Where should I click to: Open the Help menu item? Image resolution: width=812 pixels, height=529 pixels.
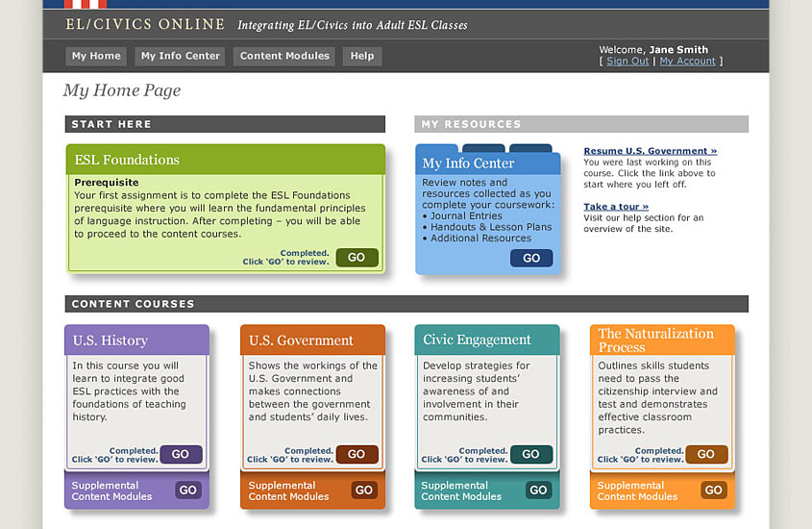coord(362,56)
